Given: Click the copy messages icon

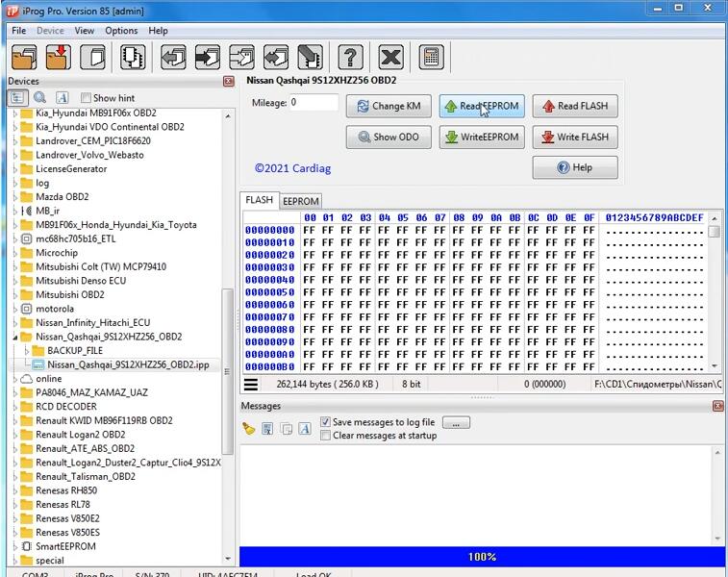Looking at the screenshot, I should tap(287, 429).
